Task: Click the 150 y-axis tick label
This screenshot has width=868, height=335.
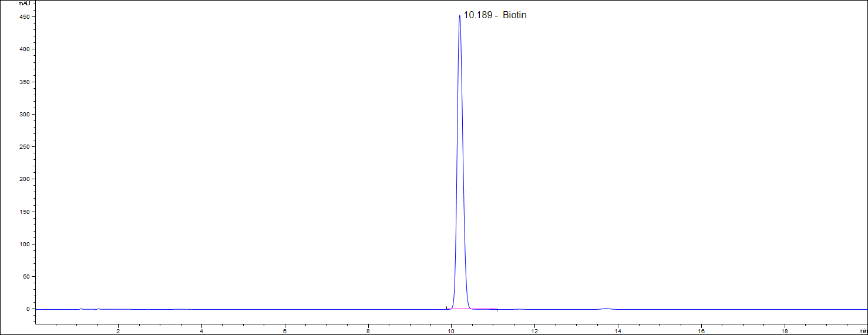Action: pos(24,212)
